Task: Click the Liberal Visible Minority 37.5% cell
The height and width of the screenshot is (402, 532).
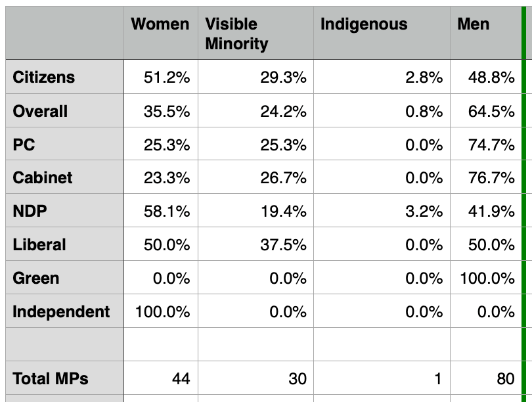Action: pos(255,244)
